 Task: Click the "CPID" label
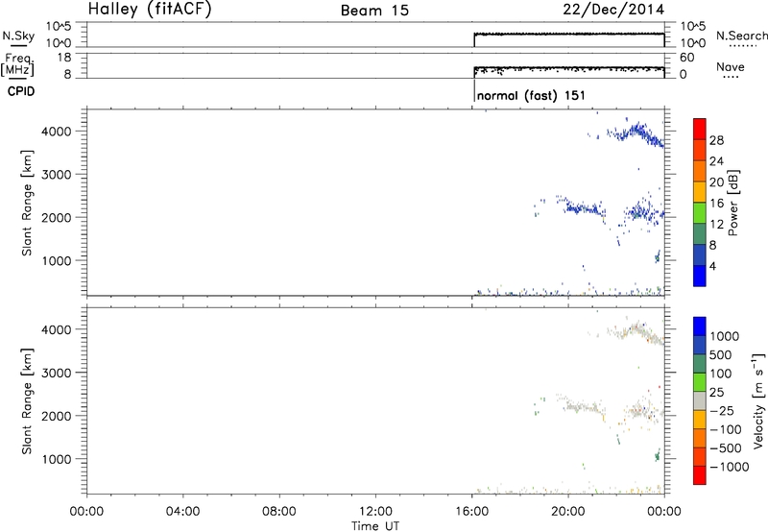(20, 91)
